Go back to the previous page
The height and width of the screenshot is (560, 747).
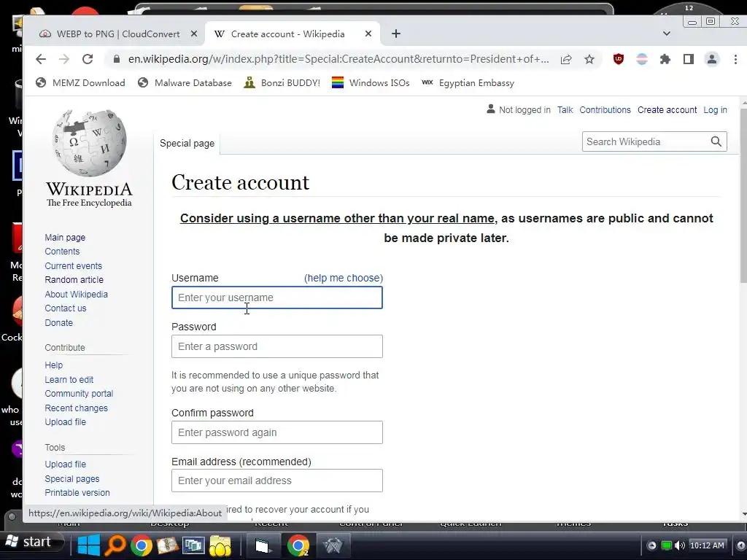pyautogui.click(x=41, y=59)
